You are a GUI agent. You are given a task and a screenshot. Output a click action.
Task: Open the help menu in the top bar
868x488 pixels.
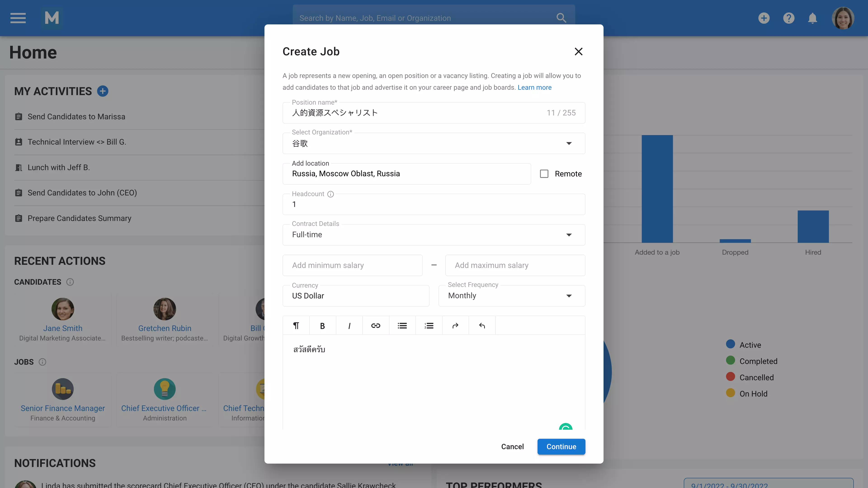click(x=788, y=18)
